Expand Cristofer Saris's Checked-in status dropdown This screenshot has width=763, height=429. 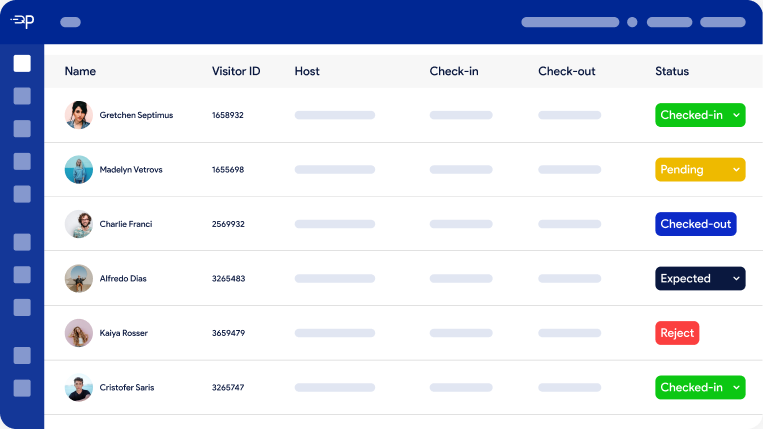point(700,388)
